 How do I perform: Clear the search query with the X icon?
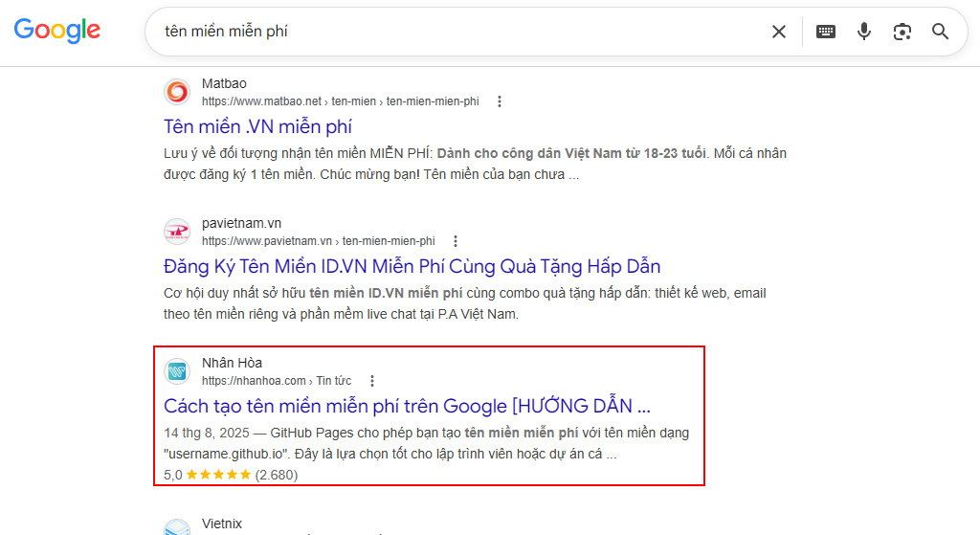[779, 32]
